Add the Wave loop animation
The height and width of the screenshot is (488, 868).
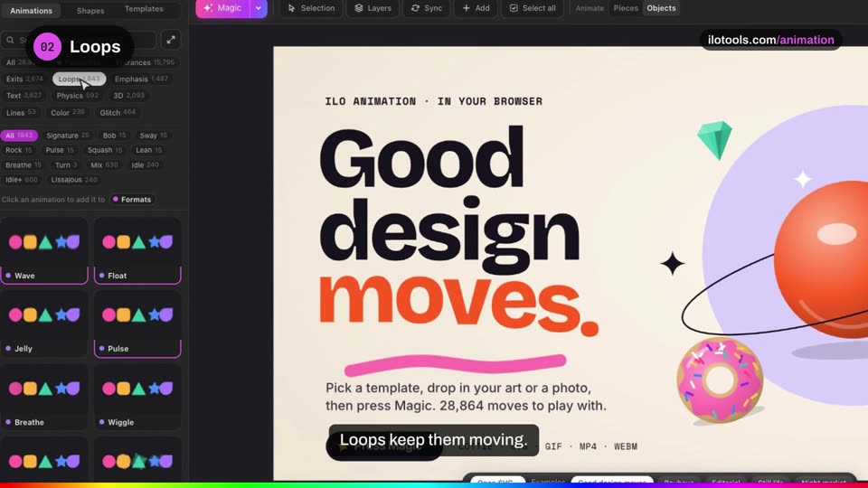click(x=44, y=250)
